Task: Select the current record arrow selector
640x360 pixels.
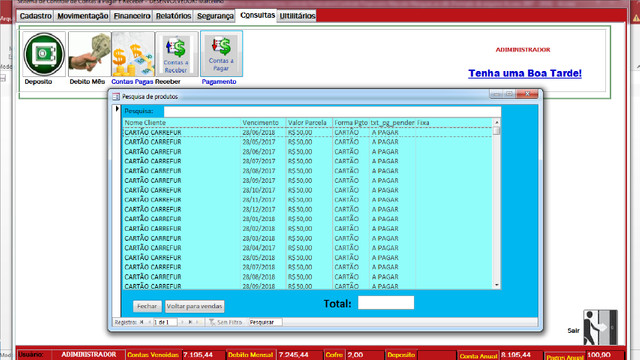Action: 117,109
